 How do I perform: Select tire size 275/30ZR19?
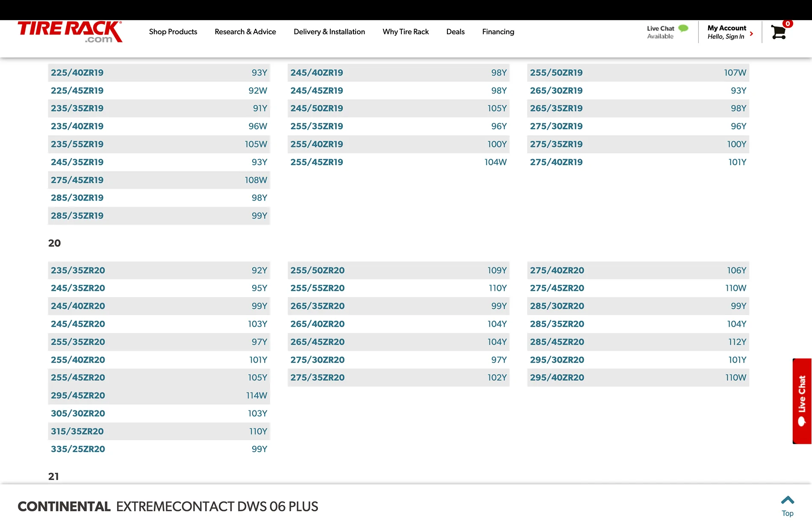pos(638,127)
